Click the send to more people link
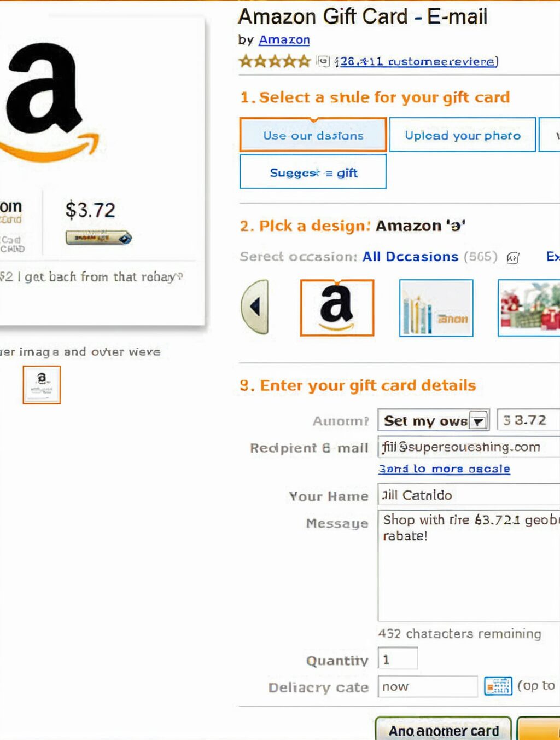The height and width of the screenshot is (740, 560). (x=444, y=469)
